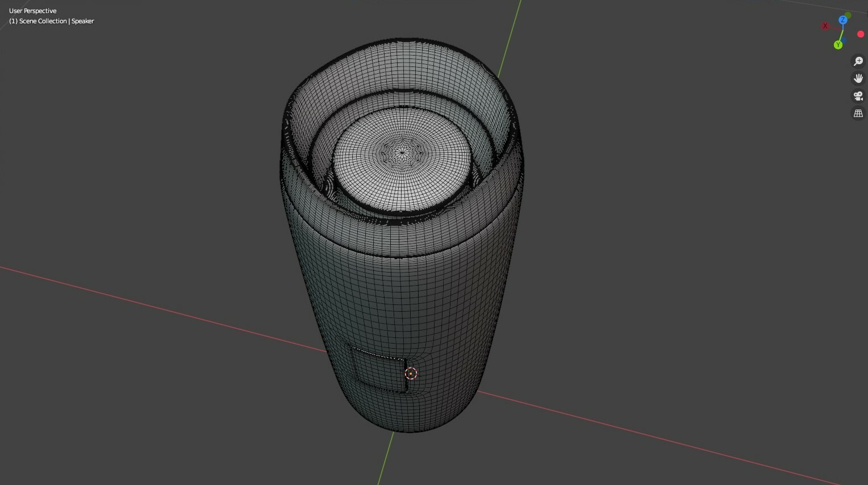Click the User Perspective label

coord(32,11)
